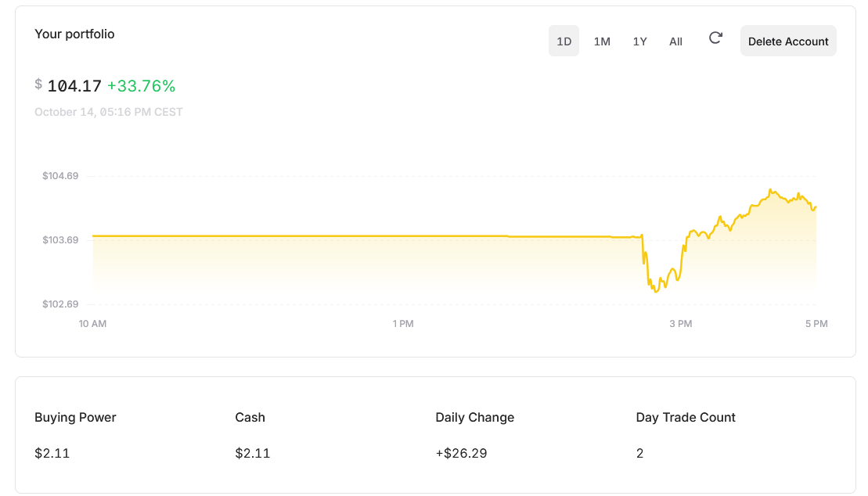Click the Day Trade Count number 2
Screen dimensions: 868x496
[639, 453]
